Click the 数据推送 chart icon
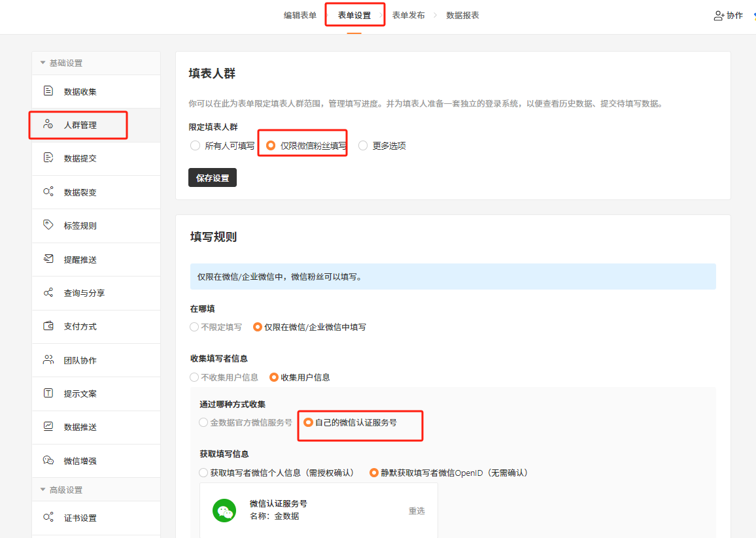The width and height of the screenshot is (756, 538). [48, 426]
